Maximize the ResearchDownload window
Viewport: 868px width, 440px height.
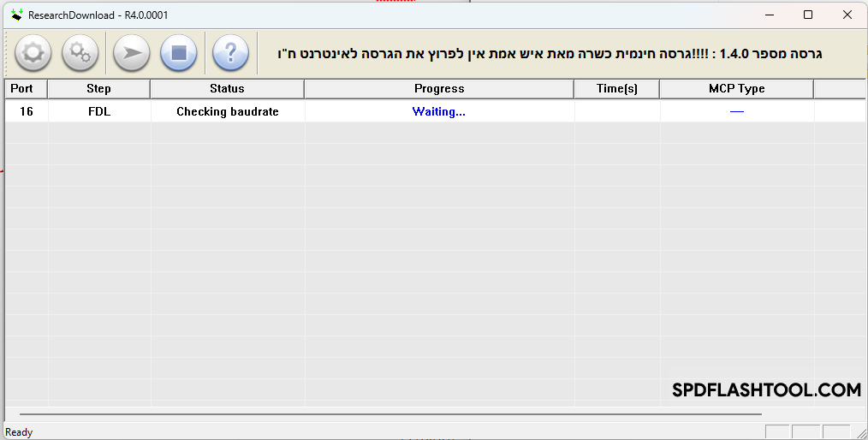(807, 15)
